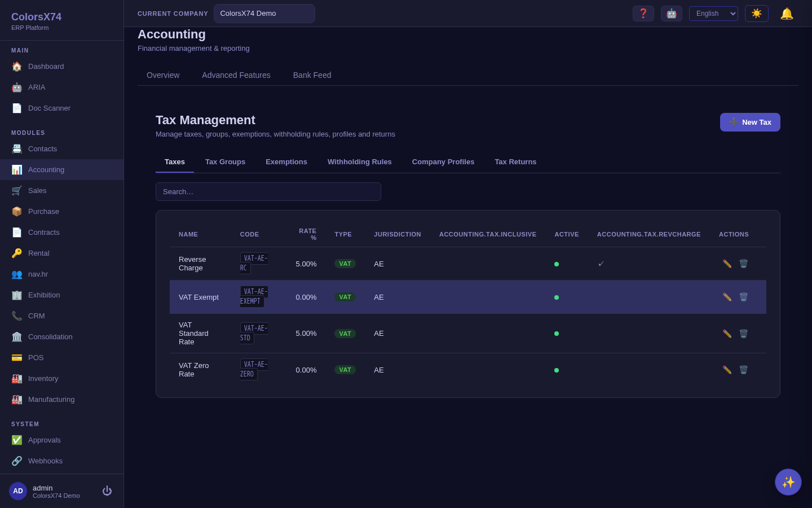Click the VAT-AE-STD code cell

pos(254,333)
